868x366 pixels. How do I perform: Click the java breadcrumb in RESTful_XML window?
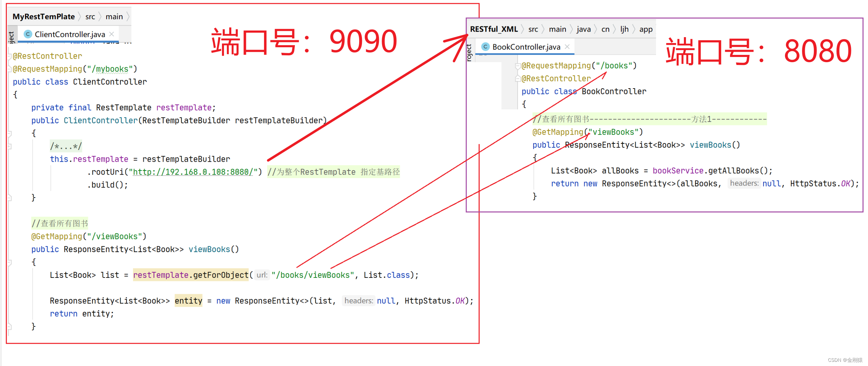click(x=584, y=29)
